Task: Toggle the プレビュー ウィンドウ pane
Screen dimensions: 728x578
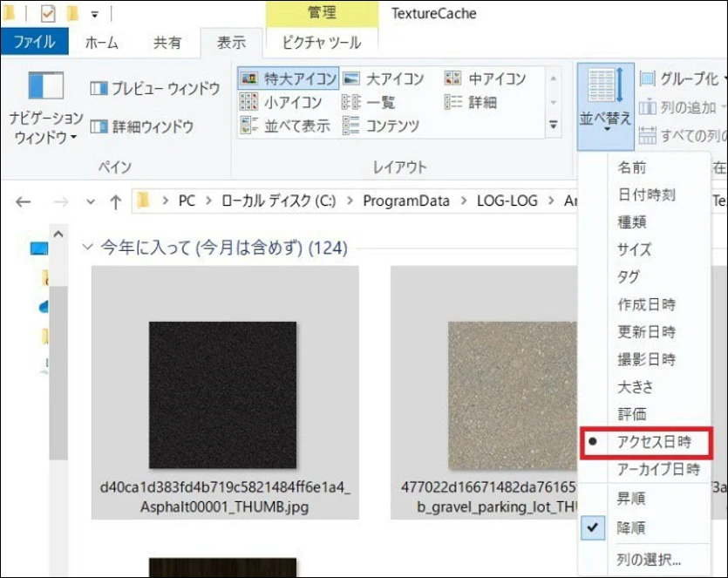Action: pos(154,88)
